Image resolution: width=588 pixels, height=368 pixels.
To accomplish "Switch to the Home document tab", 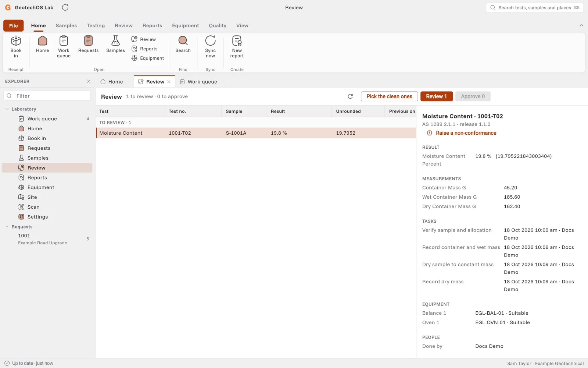I will (x=112, y=82).
